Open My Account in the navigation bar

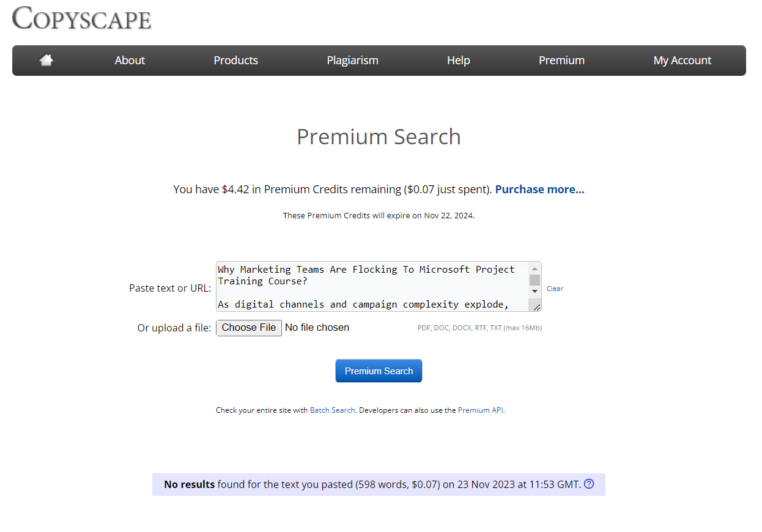pyautogui.click(x=682, y=61)
